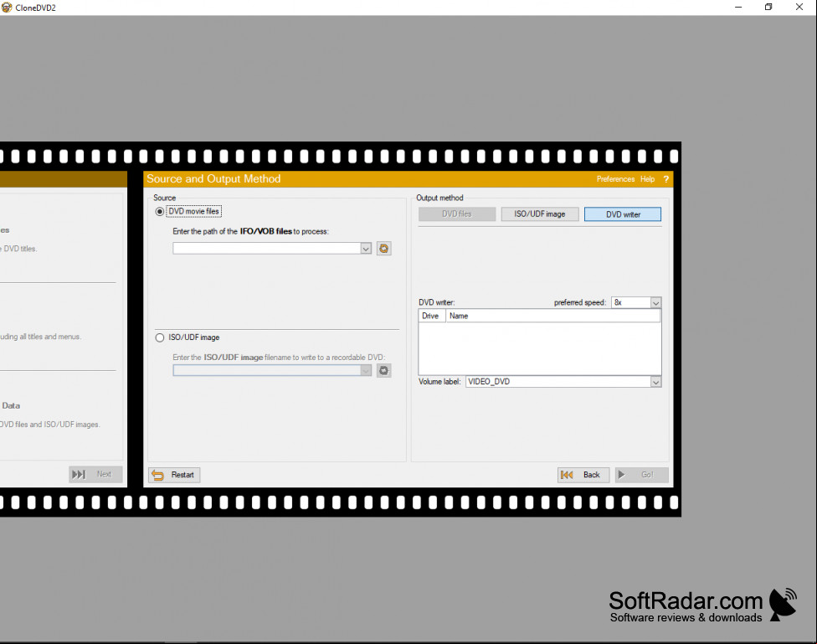
Task: Click the Name column header
Action: [552, 316]
